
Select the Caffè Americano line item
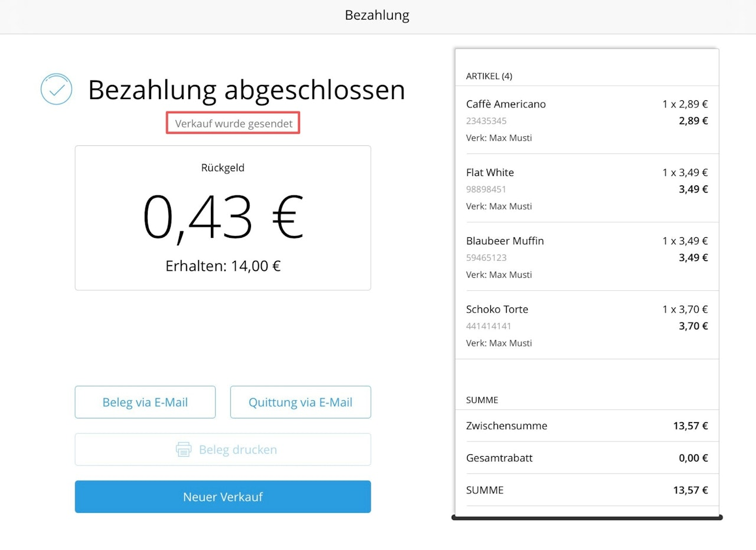coord(586,120)
